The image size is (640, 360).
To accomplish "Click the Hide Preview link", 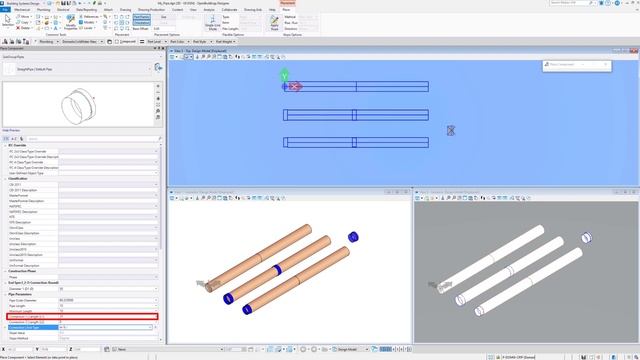I will (x=11, y=131).
